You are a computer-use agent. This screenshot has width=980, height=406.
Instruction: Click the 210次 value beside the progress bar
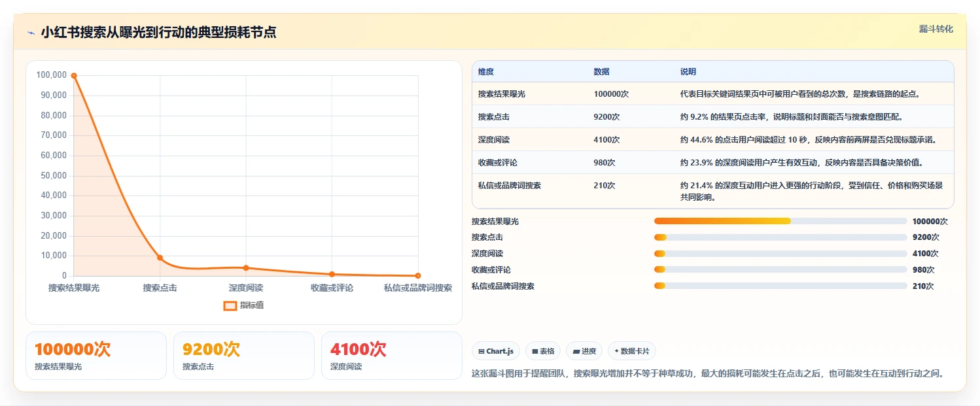point(923,286)
